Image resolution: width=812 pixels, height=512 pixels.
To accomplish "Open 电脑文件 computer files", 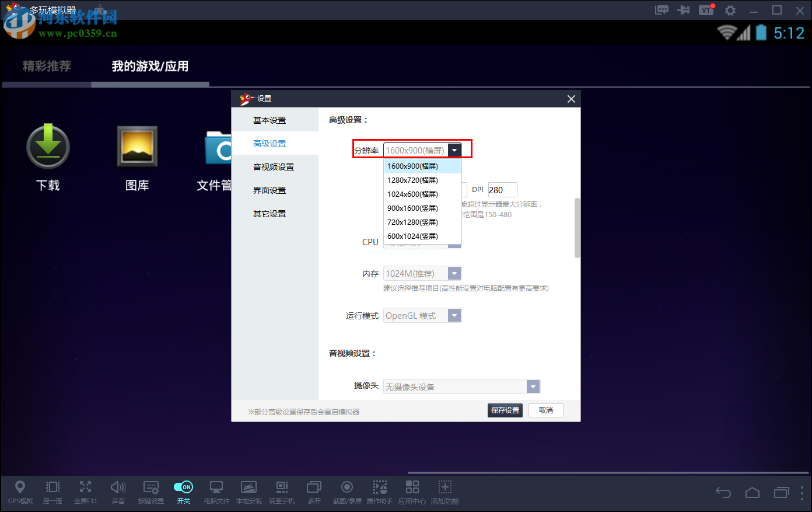I will [216, 492].
